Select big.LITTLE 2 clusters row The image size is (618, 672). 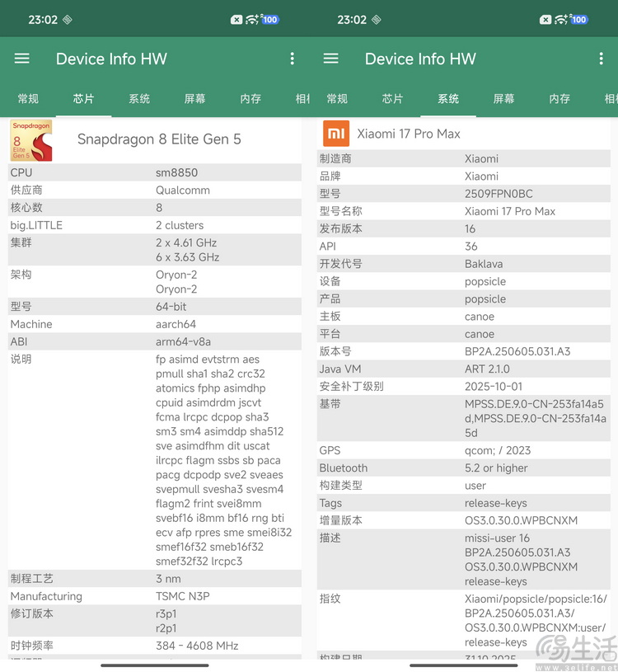point(155,225)
